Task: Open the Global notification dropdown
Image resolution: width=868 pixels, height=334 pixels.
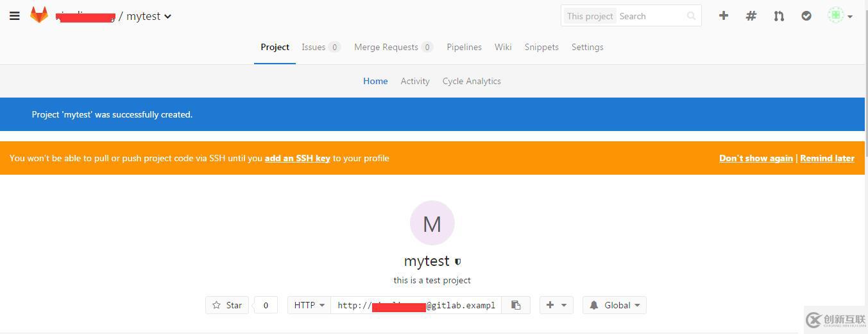Action: click(615, 305)
